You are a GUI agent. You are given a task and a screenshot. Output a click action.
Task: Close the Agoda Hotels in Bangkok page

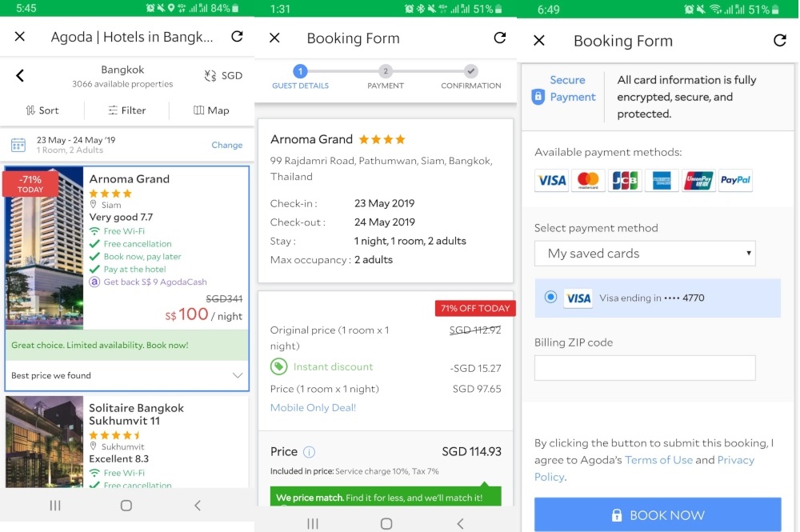(20, 37)
